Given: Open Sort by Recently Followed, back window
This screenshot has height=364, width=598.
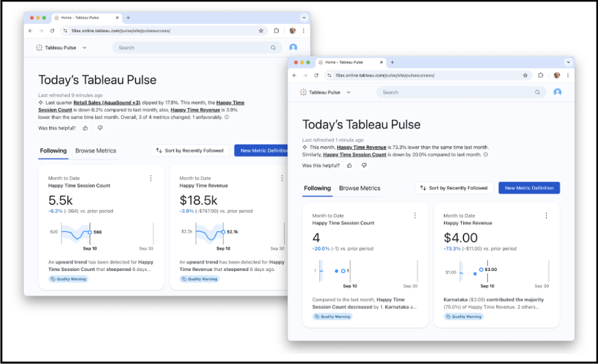Looking at the screenshot, I should coord(190,151).
